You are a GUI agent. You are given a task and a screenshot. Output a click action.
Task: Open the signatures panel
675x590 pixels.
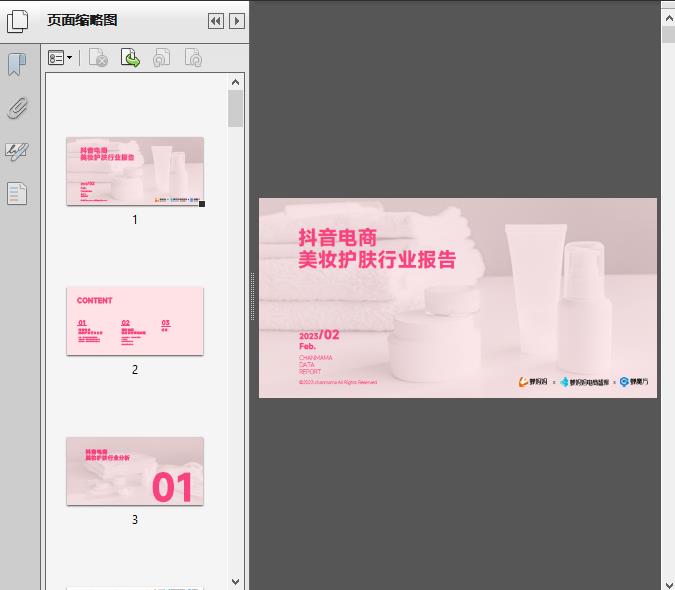(x=17, y=151)
